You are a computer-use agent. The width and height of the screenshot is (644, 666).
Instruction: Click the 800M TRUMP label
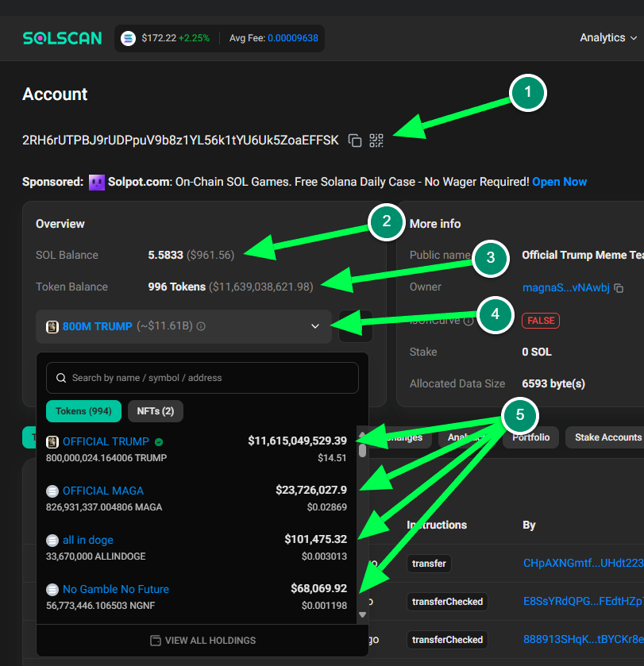coord(98,326)
